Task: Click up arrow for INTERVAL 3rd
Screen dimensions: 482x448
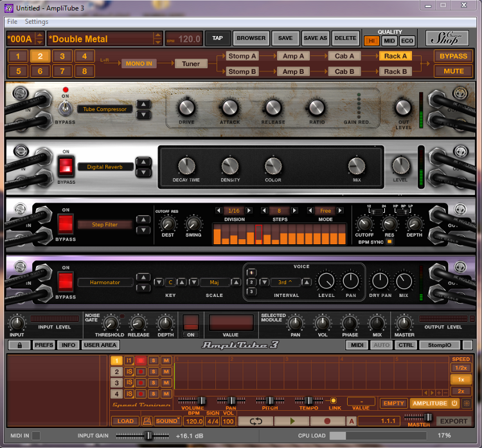Action: point(306,282)
